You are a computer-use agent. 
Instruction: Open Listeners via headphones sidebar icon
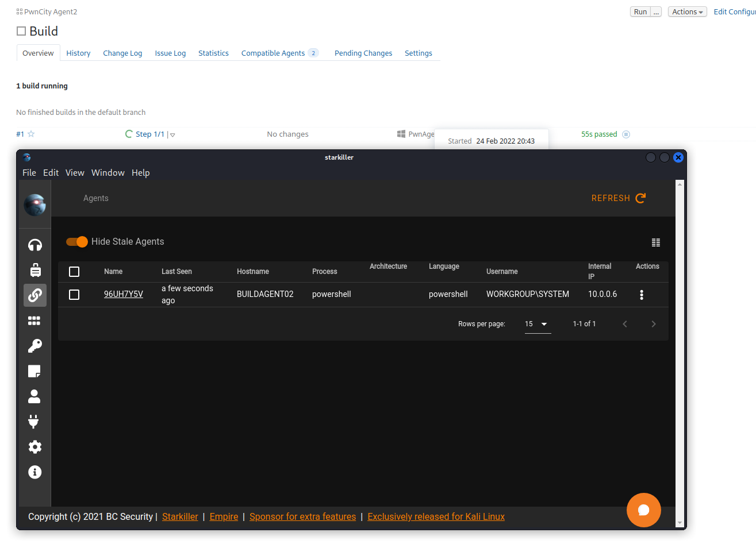point(35,245)
